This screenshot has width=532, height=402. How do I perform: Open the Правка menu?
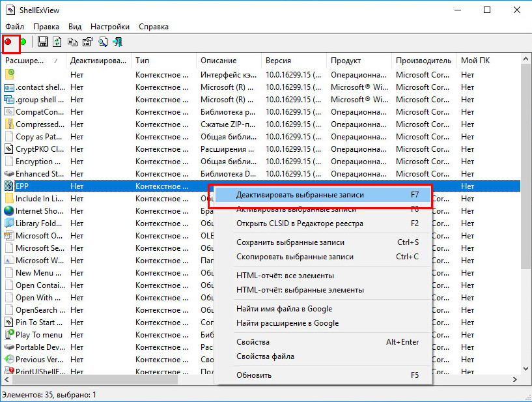(46, 27)
